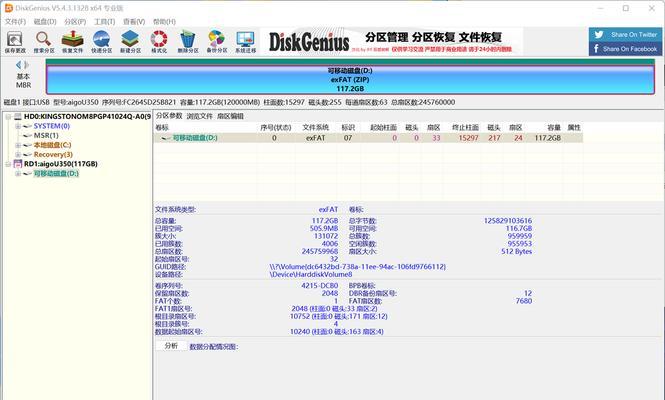Click the Twitter bird icon
Screen dimensions: 665x400
599,34
